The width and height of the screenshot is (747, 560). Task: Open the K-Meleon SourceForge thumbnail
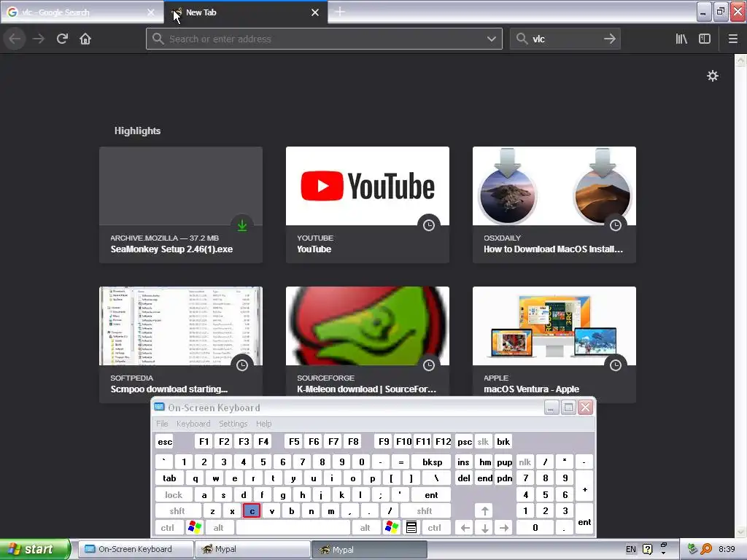coord(368,326)
